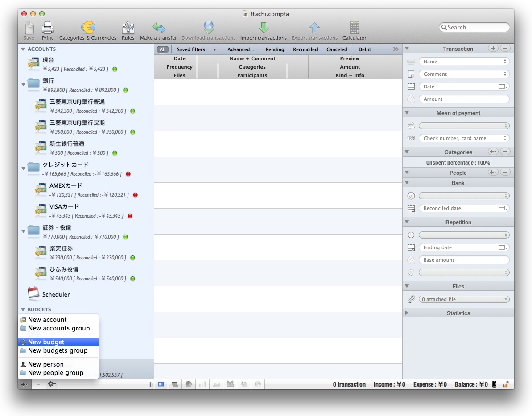Collapse the クレジットカード accounts group

(23, 168)
